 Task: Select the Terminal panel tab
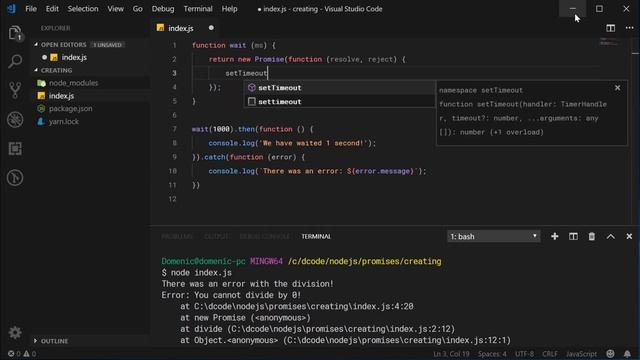[316, 236]
